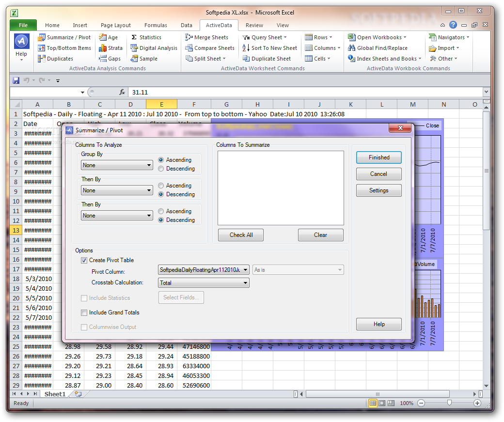
Task: Insert a new worksheet tab
Action: coord(78,394)
